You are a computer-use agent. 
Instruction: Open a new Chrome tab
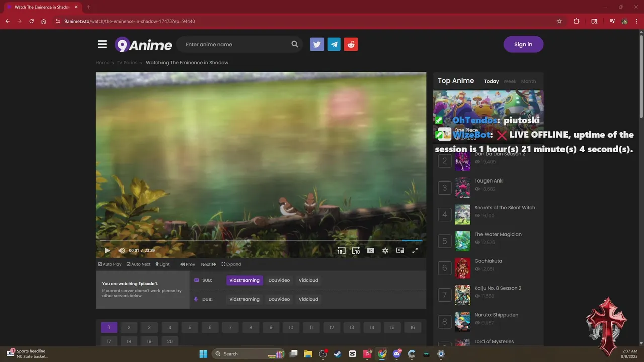(x=89, y=7)
